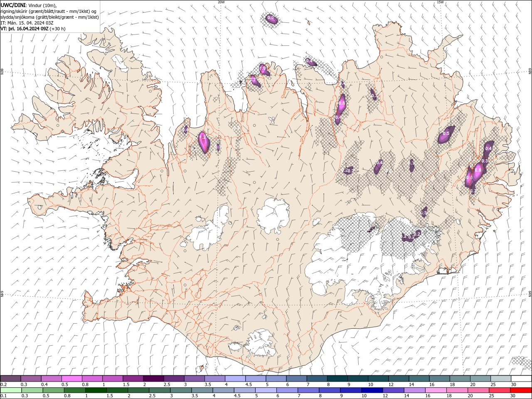Pick the pale grey swatch labeled 25
This screenshot has width=532, height=399.
click(x=500, y=379)
